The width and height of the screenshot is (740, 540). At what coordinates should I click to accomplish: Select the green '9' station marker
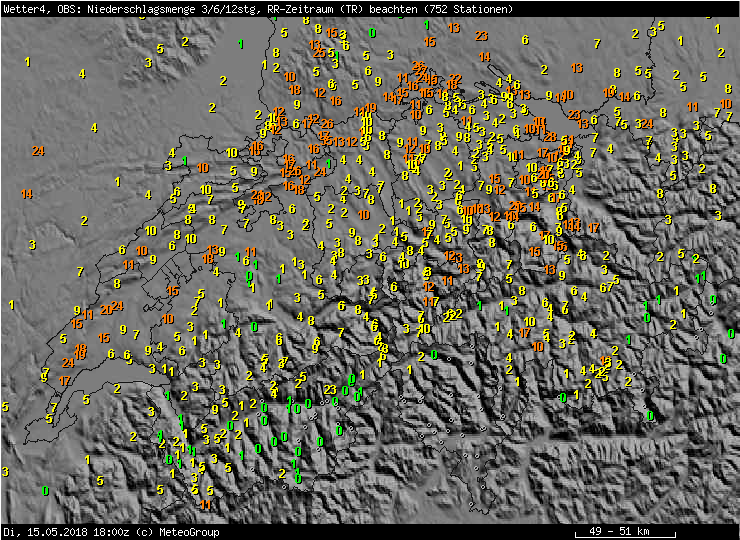pyautogui.click(x=712, y=299)
